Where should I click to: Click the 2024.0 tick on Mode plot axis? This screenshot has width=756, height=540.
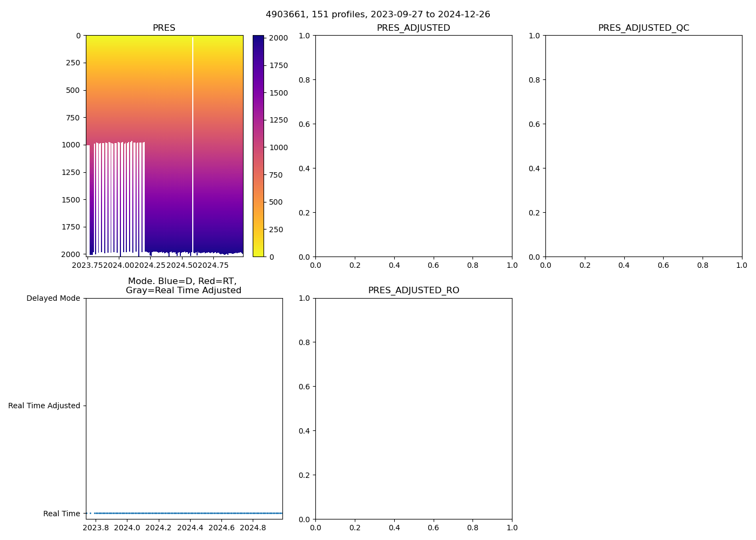[127, 528]
